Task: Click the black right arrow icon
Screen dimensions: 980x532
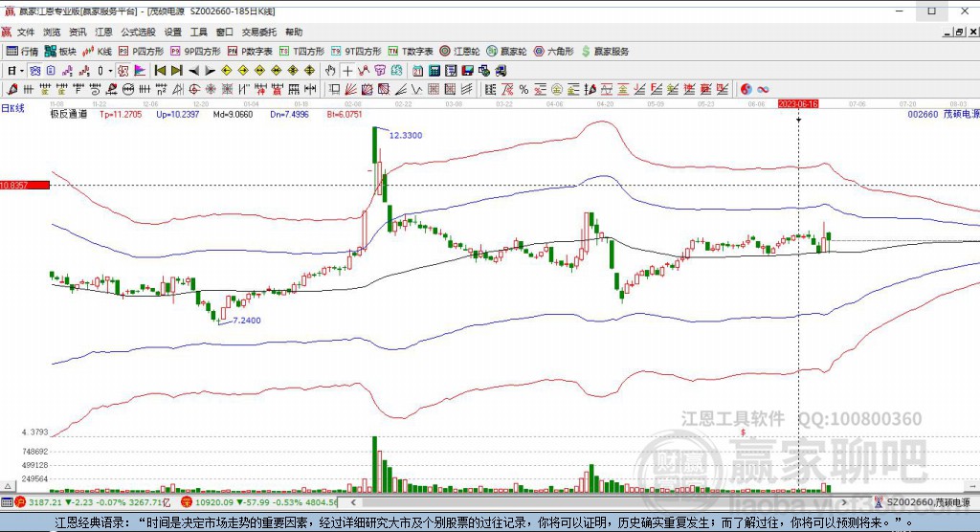Action: (210, 71)
